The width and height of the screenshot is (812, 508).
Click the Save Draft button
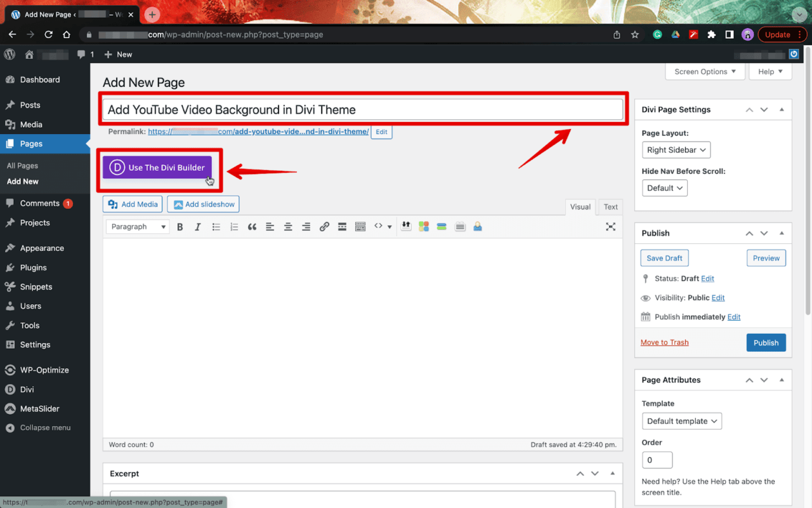click(x=664, y=258)
